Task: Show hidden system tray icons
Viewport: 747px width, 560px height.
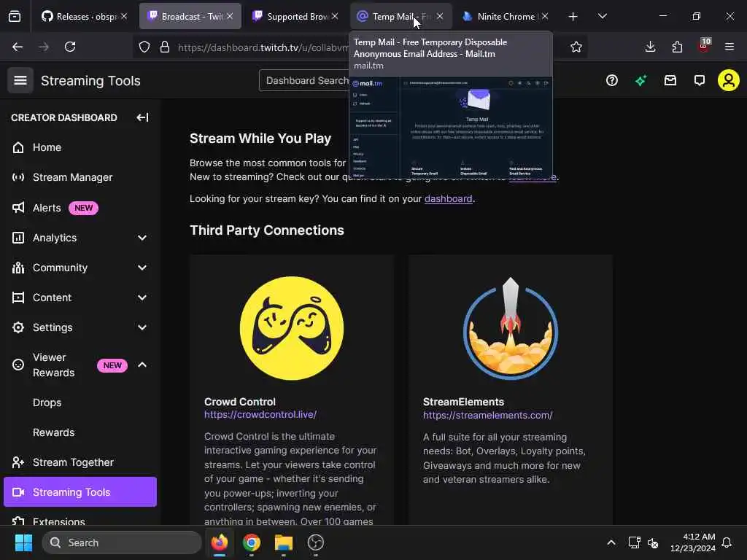Action: [x=611, y=542]
